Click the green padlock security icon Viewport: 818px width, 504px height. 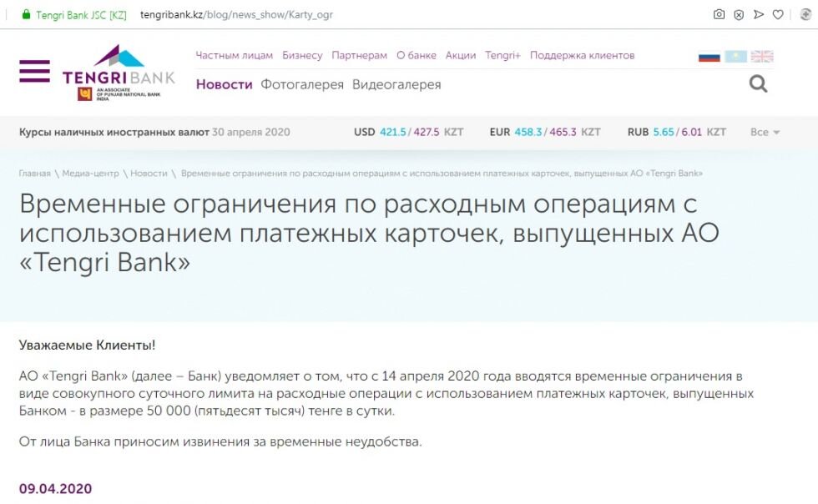(26, 15)
